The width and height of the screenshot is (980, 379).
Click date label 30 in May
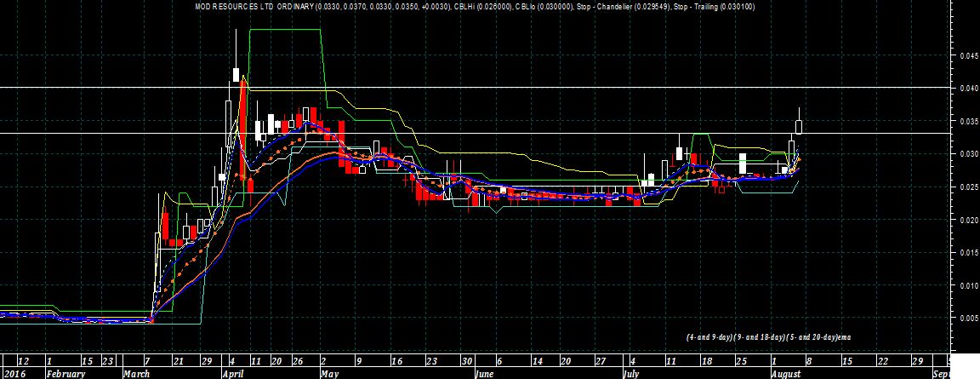[x=467, y=361]
